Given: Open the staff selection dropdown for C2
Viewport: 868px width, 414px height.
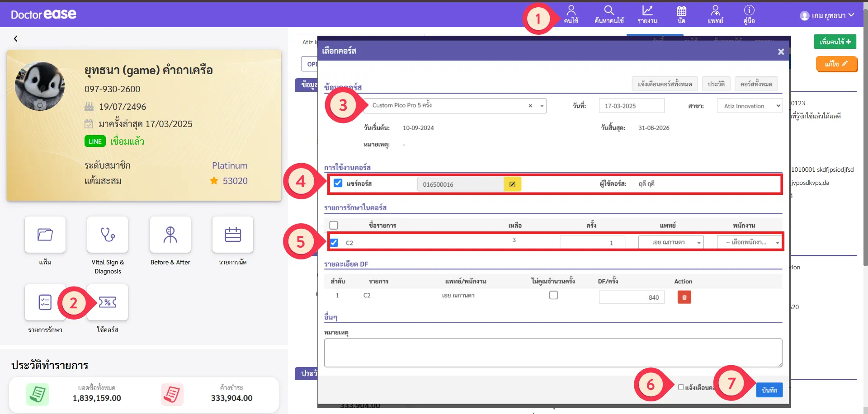Looking at the screenshot, I should 750,242.
